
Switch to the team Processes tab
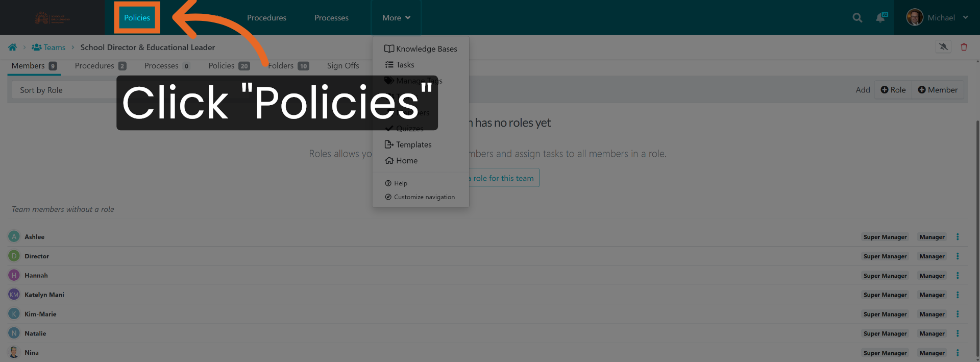167,66
